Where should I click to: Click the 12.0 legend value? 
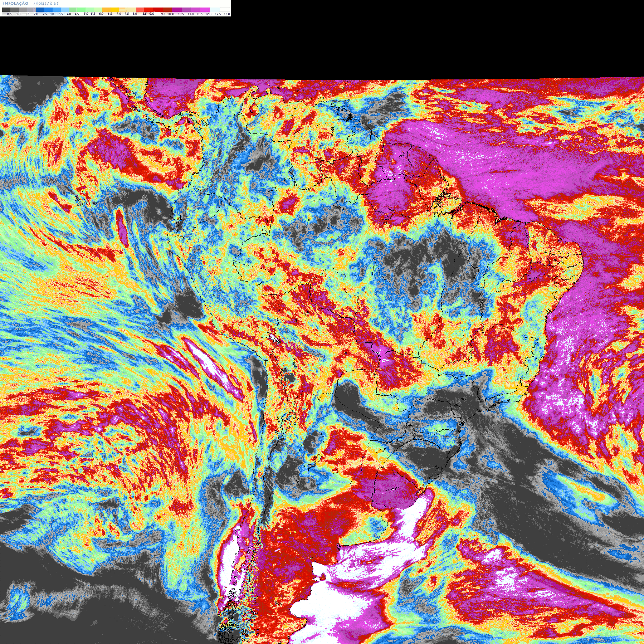(208, 14)
